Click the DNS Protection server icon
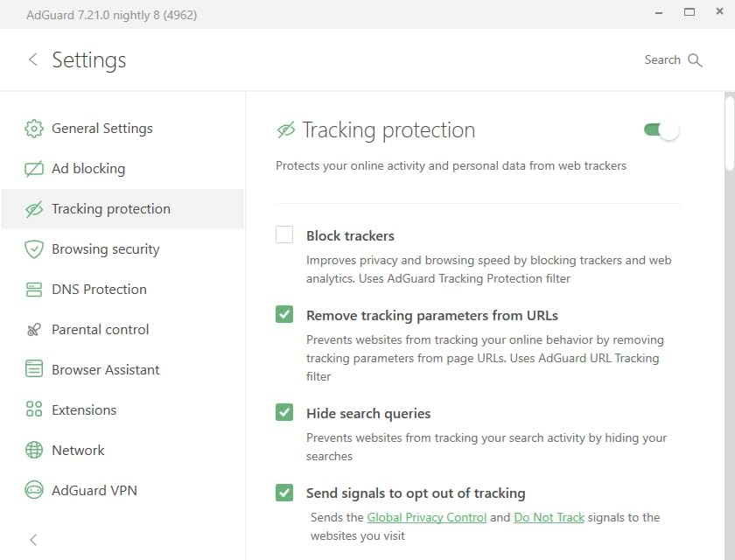The image size is (735, 560). click(x=34, y=290)
